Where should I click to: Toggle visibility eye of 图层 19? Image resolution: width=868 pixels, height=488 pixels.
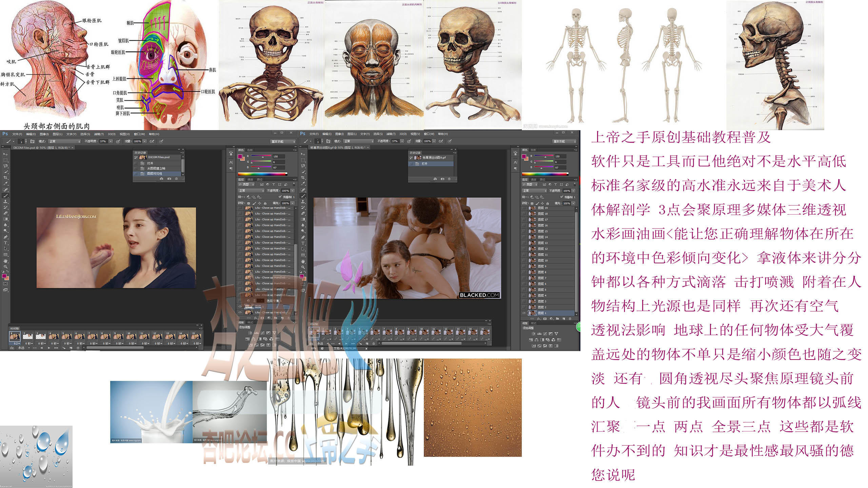(x=524, y=208)
